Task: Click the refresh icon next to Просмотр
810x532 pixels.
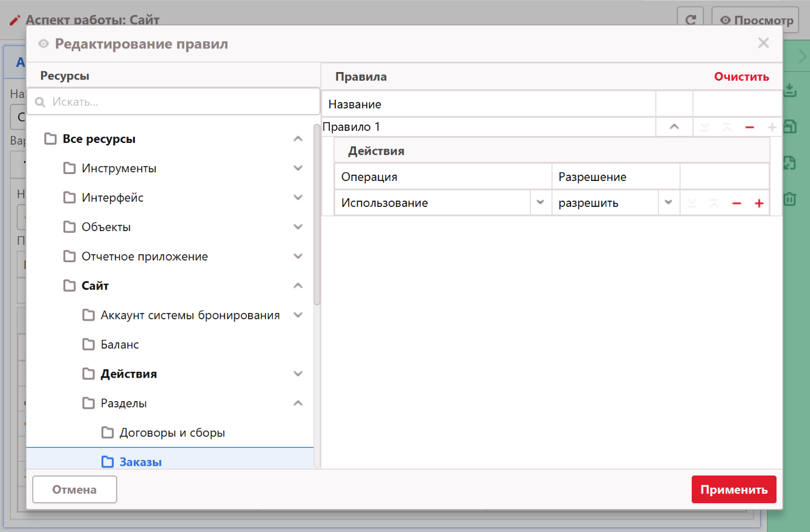Action: click(690, 20)
